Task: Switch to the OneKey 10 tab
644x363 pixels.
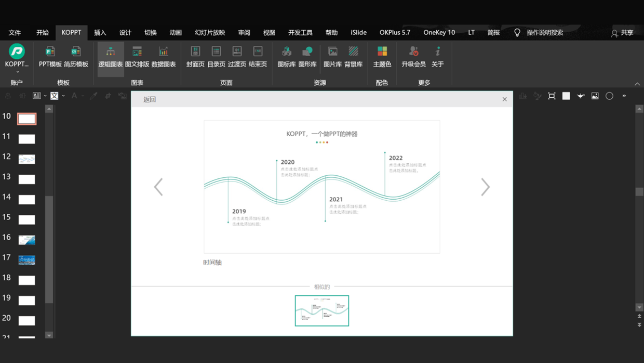Action: tap(439, 33)
